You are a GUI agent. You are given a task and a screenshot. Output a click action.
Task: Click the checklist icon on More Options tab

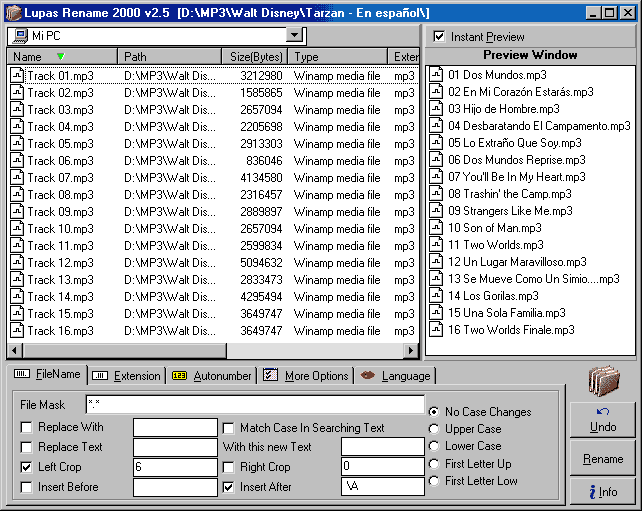pyautogui.click(x=270, y=374)
